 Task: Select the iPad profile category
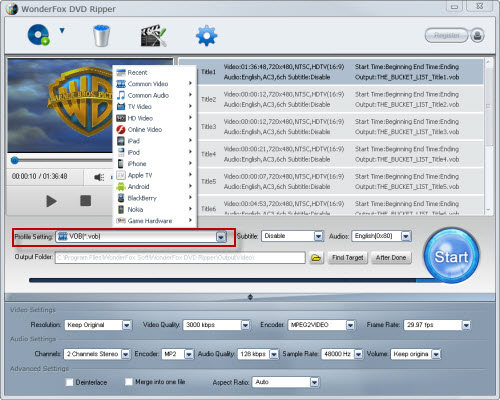pyautogui.click(x=155, y=141)
